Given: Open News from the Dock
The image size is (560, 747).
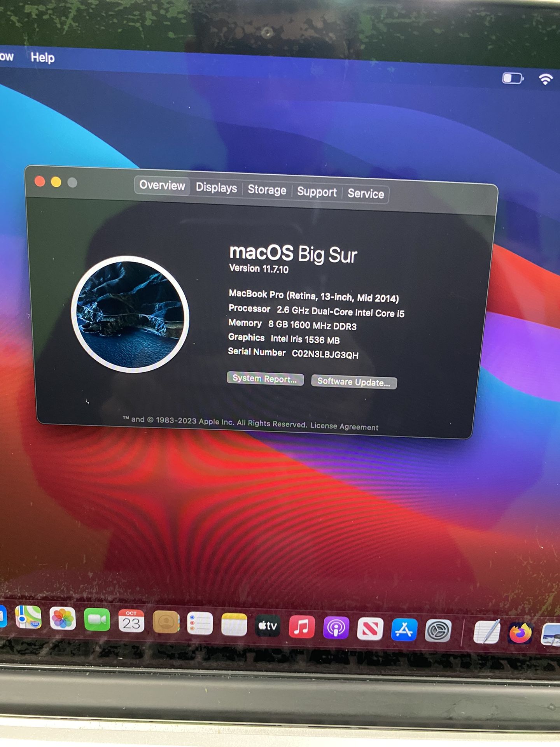Looking at the screenshot, I should tap(370, 630).
